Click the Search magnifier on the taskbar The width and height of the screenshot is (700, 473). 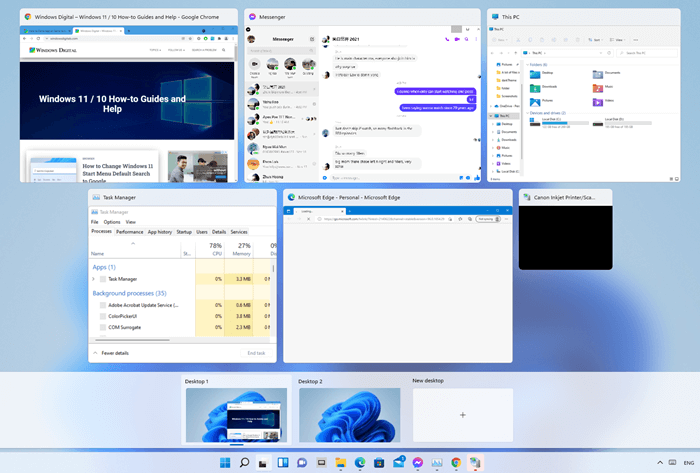[244, 463]
